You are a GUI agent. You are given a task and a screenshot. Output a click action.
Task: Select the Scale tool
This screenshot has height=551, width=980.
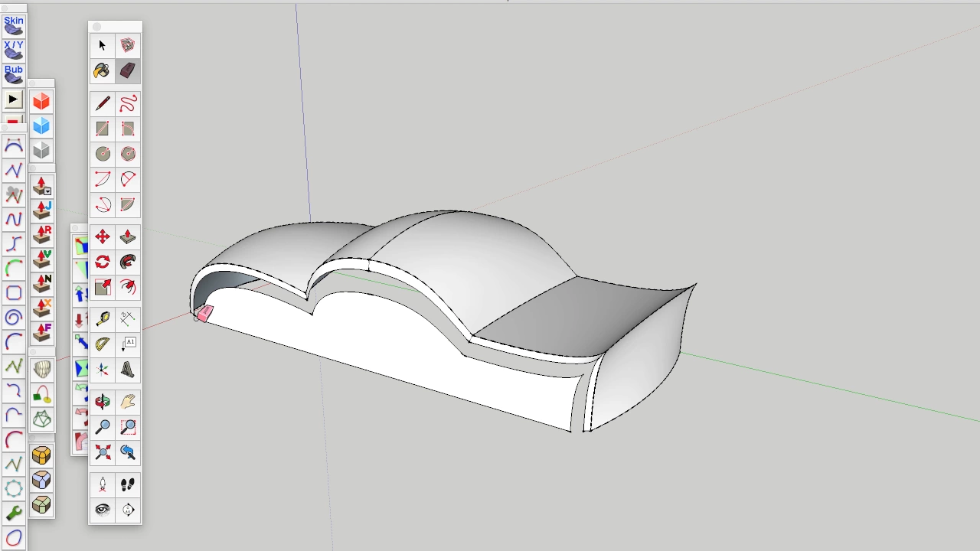(103, 288)
